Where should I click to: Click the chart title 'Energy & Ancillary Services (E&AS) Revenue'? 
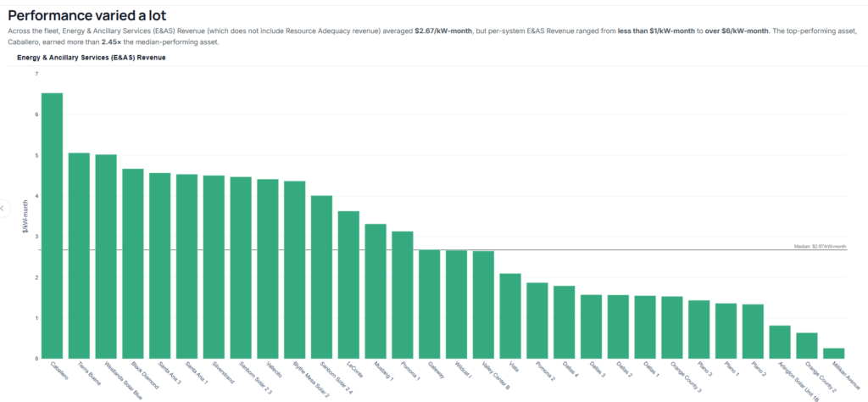click(x=92, y=57)
